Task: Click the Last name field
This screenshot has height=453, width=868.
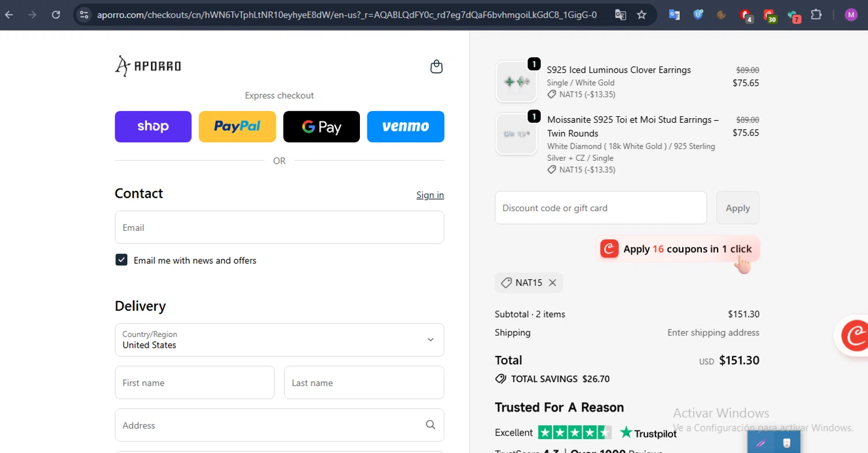Action: [364, 382]
